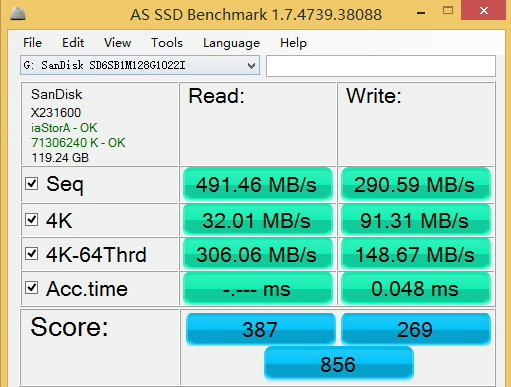Open the Help menu
Viewport: 511px width, 387px height.
point(293,43)
